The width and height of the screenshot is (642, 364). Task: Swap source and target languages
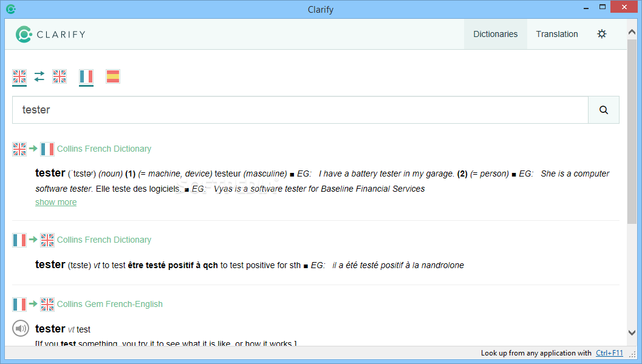pyautogui.click(x=39, y=76)
